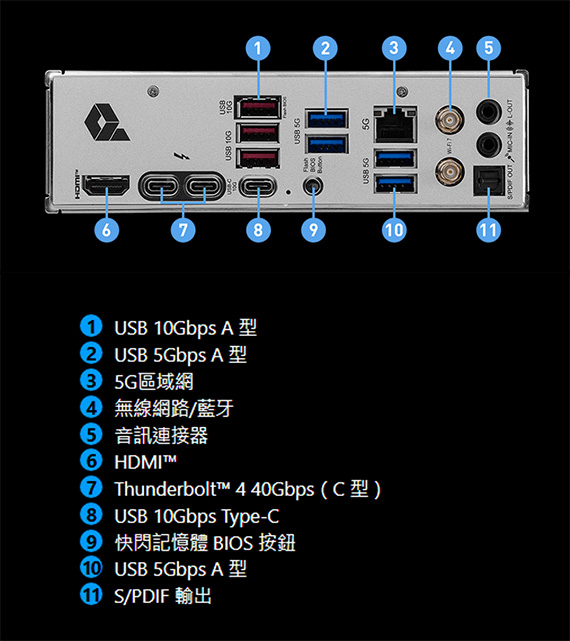Screen dimensions: 570x641
Task: Click the Flash BIOS Button on panel
Action: click(x=313, y=187)
